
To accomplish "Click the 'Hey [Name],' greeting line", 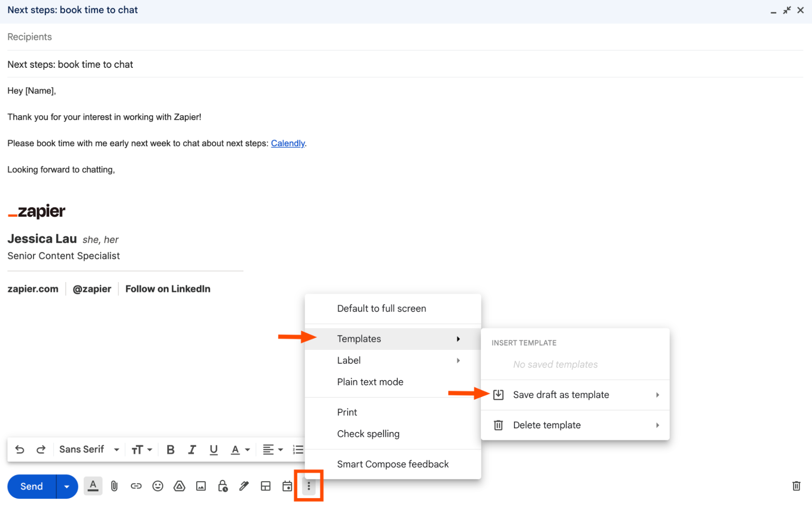I will pyautogui.click(x=32, y=91).
